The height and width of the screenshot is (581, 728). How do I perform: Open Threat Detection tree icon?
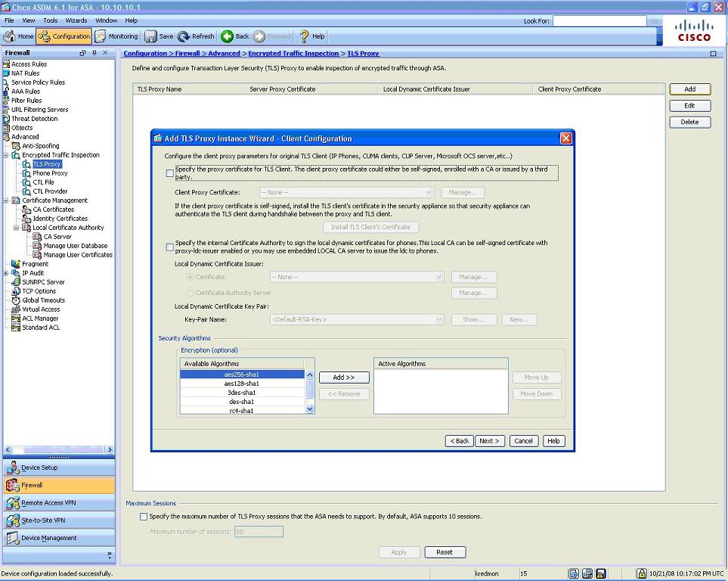coord(6,119)
